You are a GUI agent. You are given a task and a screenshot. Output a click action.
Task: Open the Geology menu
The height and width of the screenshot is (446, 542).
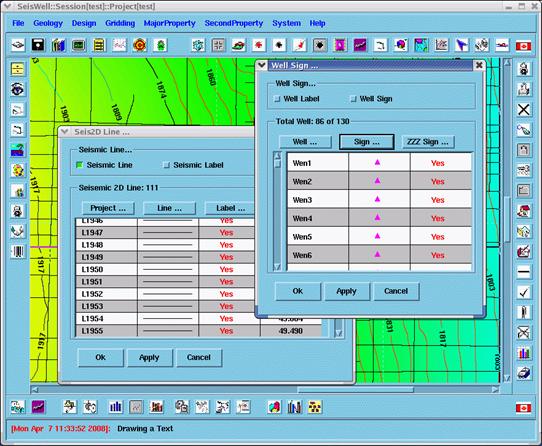coord(48,23)
